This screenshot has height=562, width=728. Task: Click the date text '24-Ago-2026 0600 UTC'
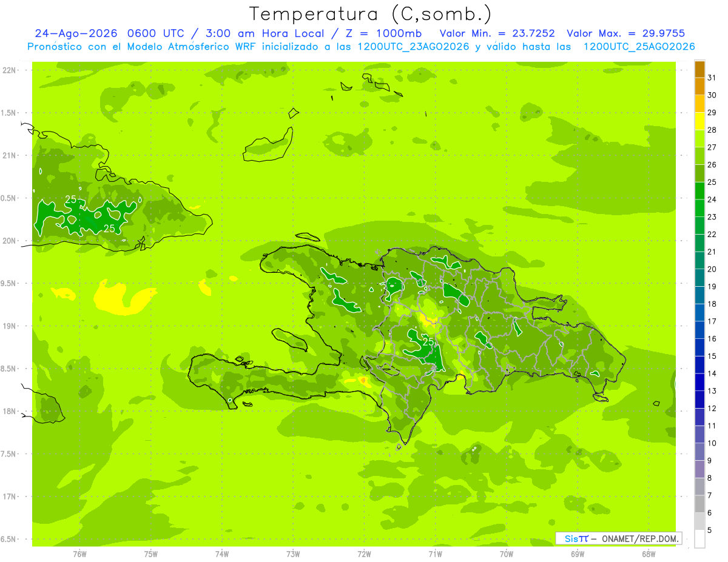(109, 33)
